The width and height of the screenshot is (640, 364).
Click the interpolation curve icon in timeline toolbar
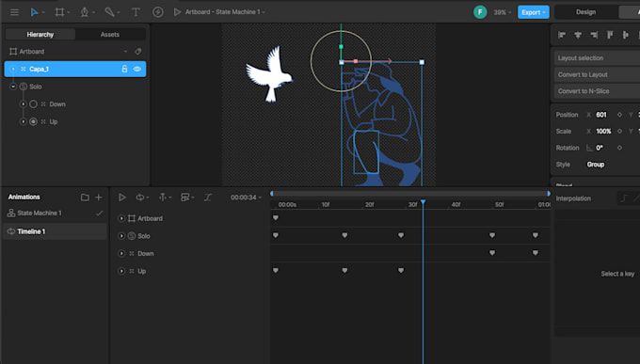point(208,198)
